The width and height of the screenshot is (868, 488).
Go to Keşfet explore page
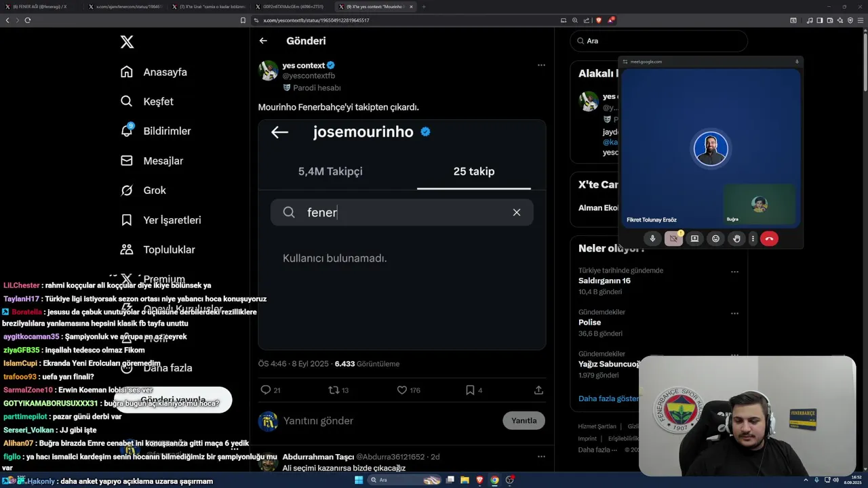click(x=147, y=102)
